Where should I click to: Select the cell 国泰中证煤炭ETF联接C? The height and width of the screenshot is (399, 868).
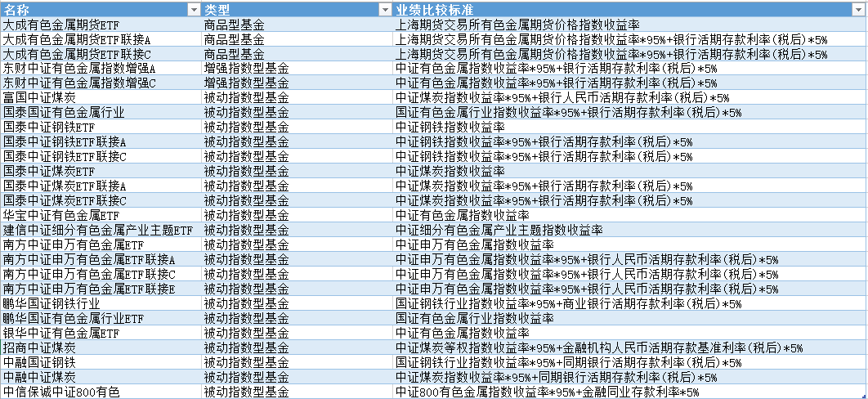click(x=101, y=200)
